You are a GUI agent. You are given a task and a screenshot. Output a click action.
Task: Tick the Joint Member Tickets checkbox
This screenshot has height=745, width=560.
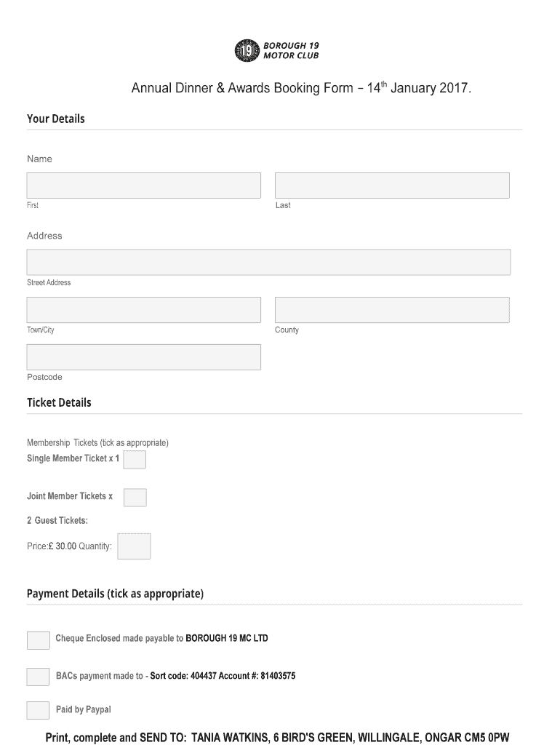coord(135,498)
